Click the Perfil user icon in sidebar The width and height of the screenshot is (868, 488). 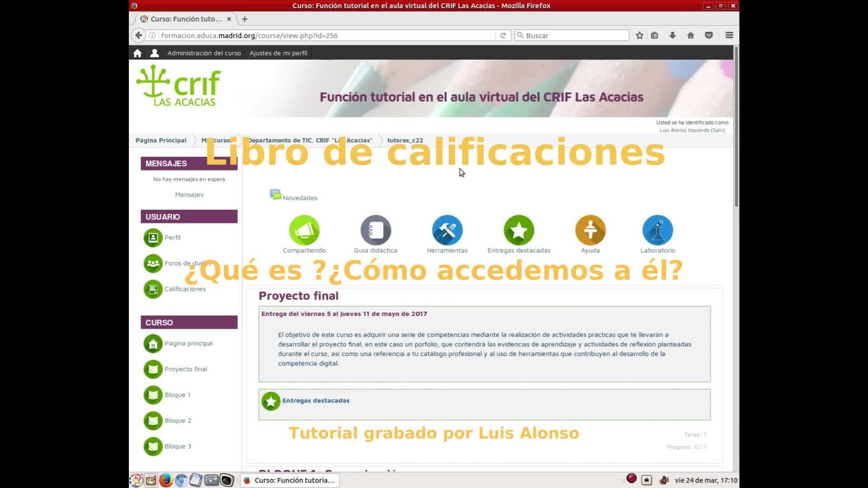pyautogui.click(x=153, y=238)
